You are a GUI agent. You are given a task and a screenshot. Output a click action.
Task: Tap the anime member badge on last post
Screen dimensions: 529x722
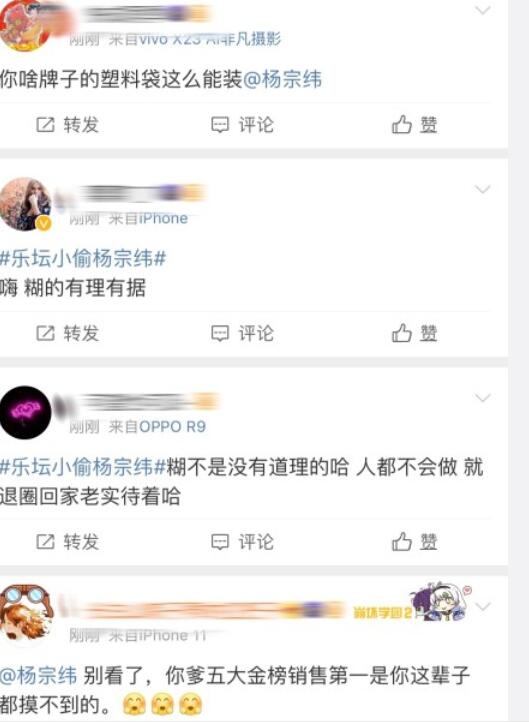[441, 602]
